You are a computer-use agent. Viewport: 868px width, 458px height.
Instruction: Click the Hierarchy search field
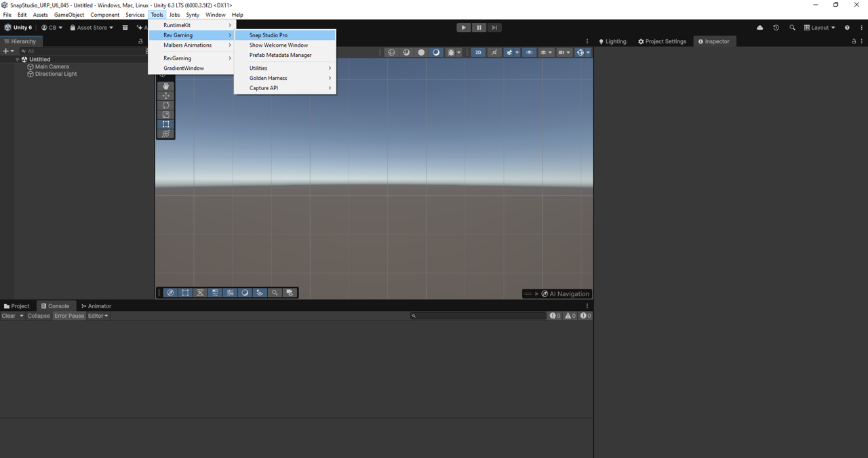click(83, 51)
